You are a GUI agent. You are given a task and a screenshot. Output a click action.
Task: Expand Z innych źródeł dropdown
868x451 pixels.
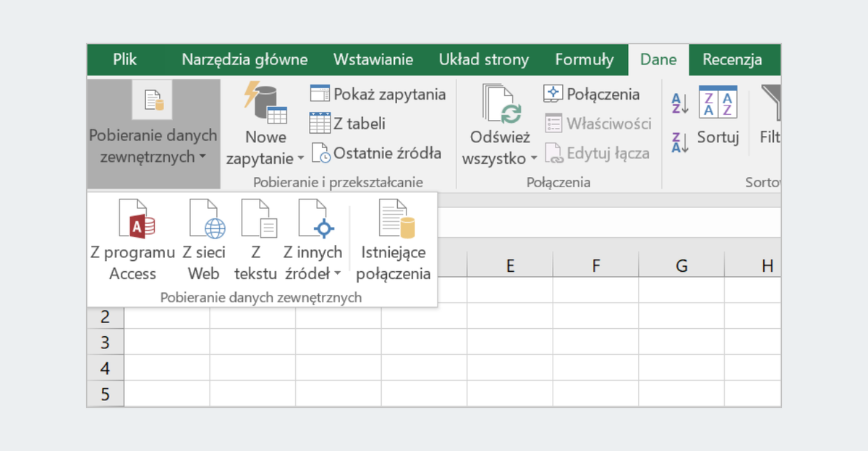(312, 241)
